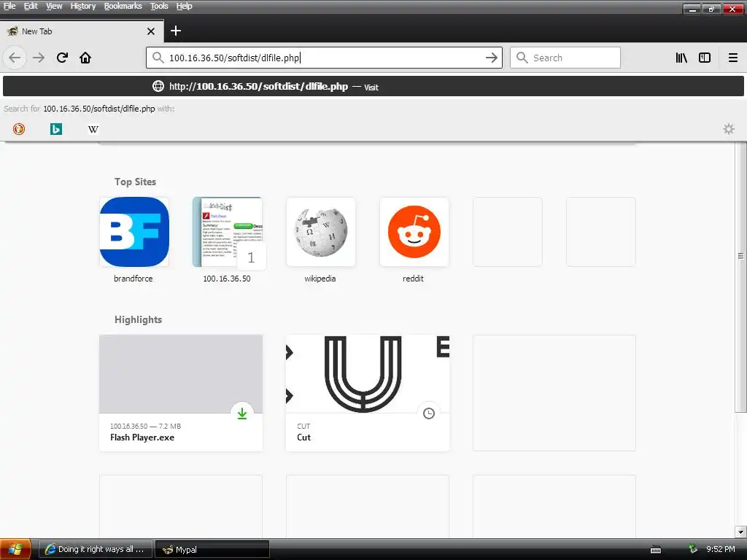The width and height of the screenshot is (747, 560).
Task: Search with the DuckDuckGo engine icon
Action: point(18,129)
